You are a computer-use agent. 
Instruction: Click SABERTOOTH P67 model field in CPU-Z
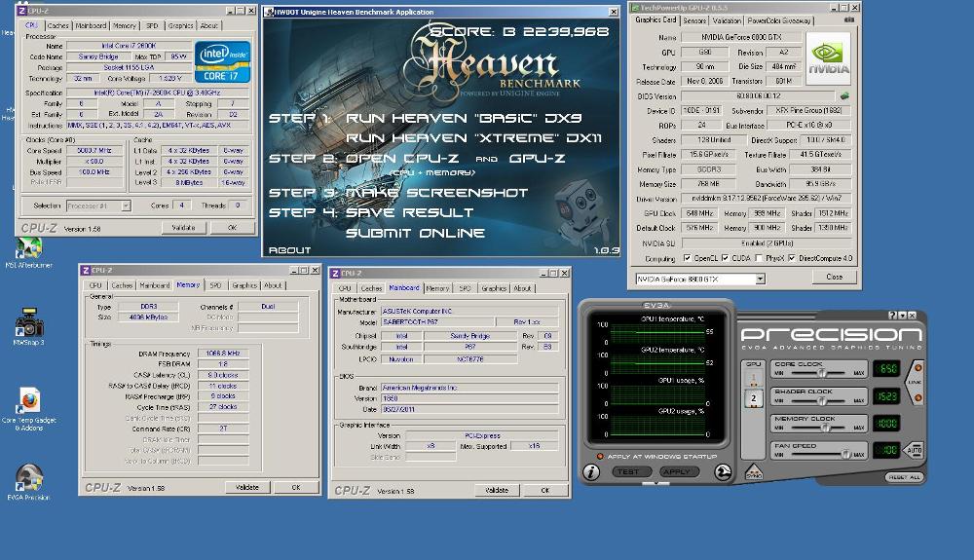pyautogui.click(x=437, y=321)
